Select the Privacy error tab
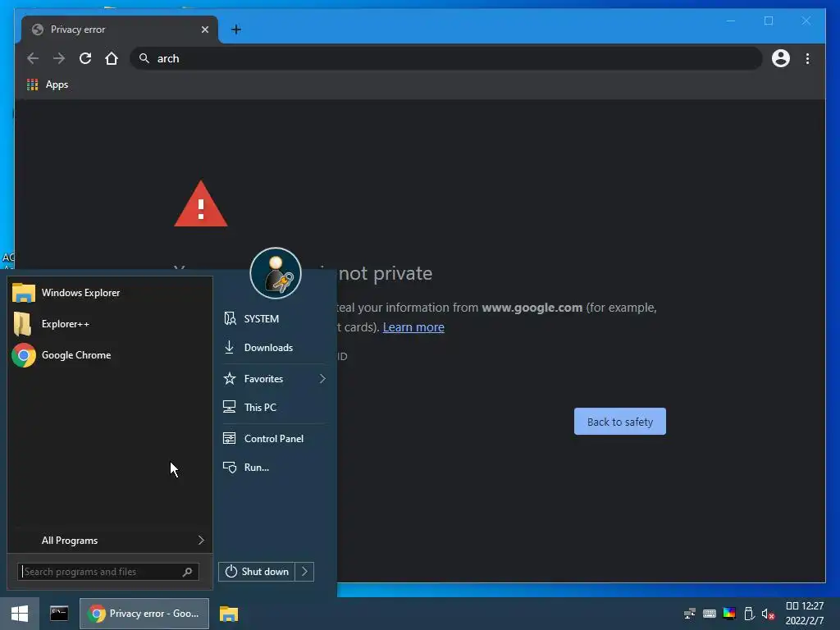 (x=120, y=30)
